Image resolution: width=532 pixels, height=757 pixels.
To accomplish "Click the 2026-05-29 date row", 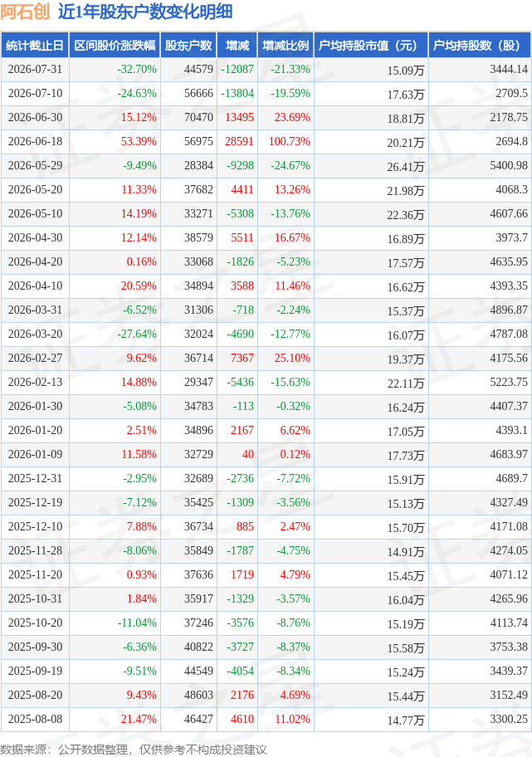I will [266, 166].
